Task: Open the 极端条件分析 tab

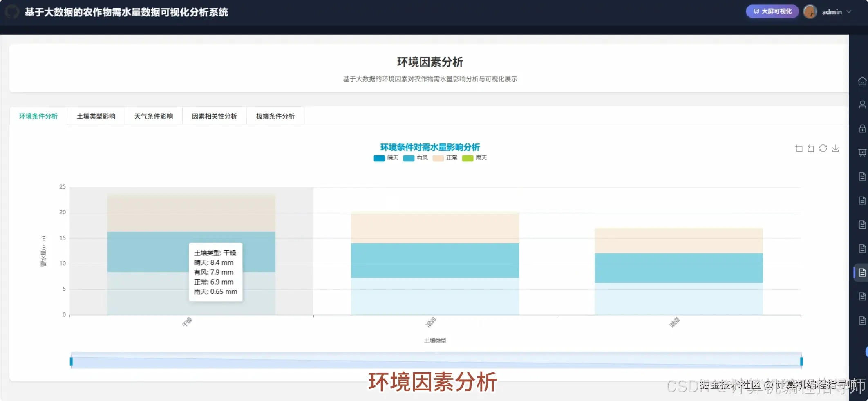Action: coord(275,116)
